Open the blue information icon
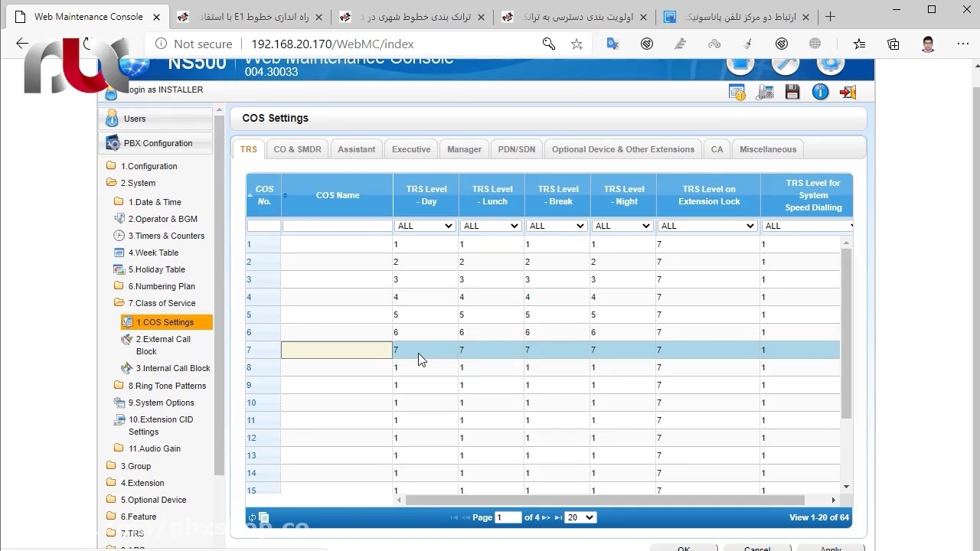Viewport: 980px width, 551px height. 820,93
